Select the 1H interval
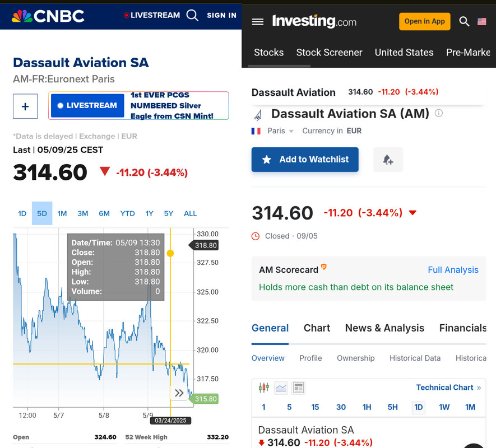 click(x=367, y=407)
